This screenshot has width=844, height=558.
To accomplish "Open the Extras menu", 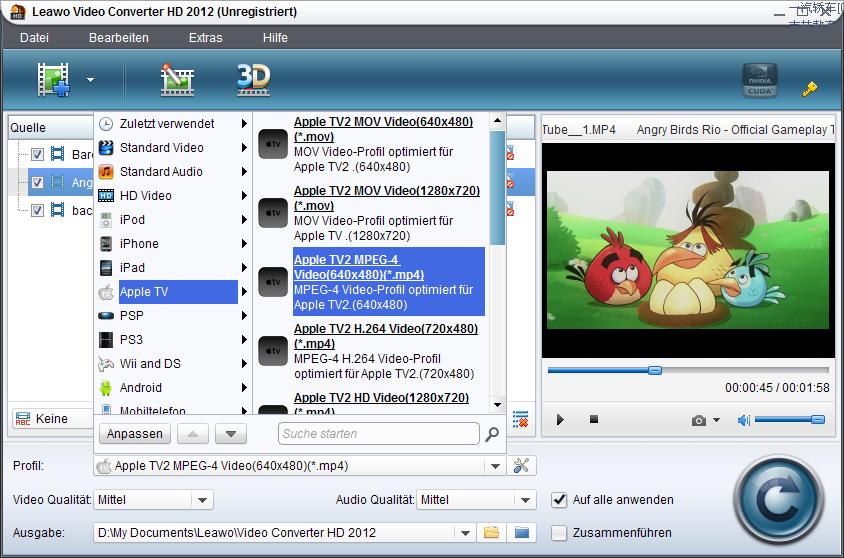I will tap(205, 38).
